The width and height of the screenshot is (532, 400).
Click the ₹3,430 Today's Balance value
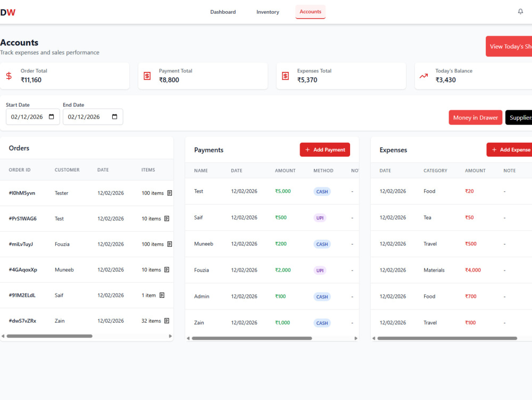point(446,80)
